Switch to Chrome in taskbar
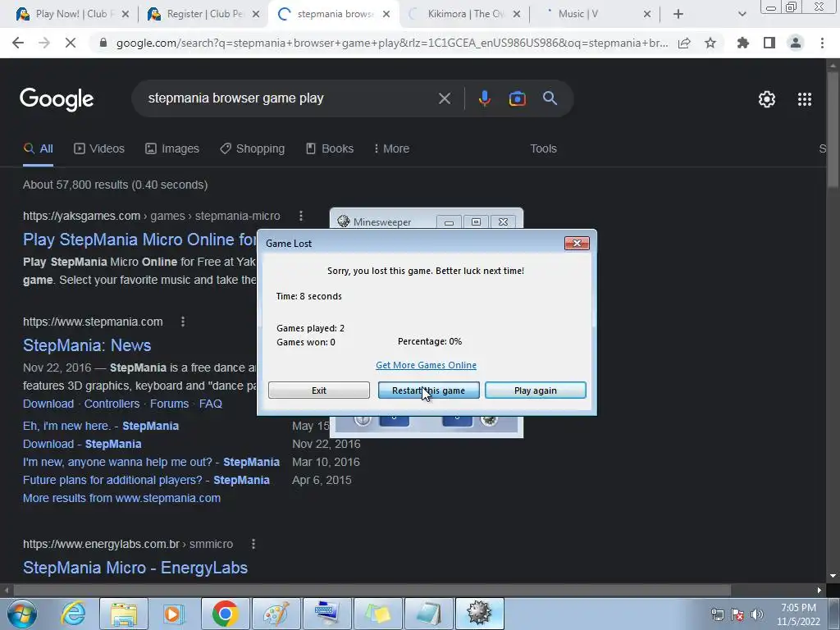 click(225, 614)
